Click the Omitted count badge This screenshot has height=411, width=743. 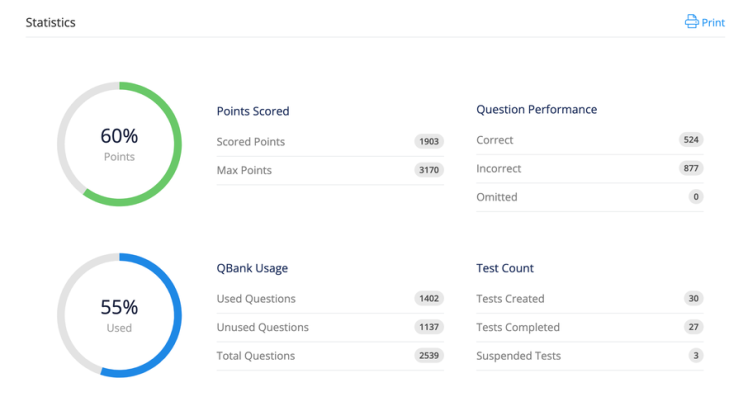point(696,197)
